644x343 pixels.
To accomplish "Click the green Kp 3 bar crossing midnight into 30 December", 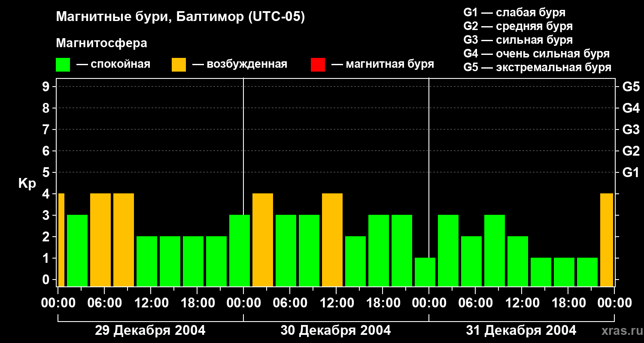I will pos(240,250).
